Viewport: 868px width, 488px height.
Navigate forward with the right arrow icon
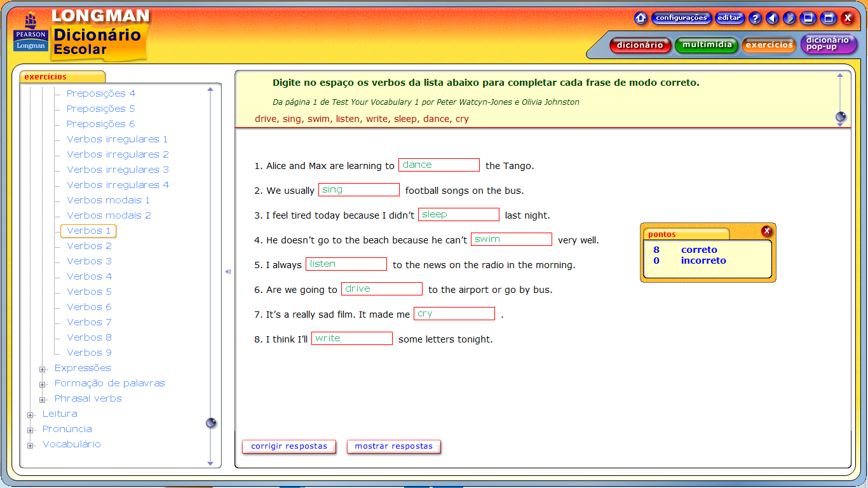click(x=789, y=18)
